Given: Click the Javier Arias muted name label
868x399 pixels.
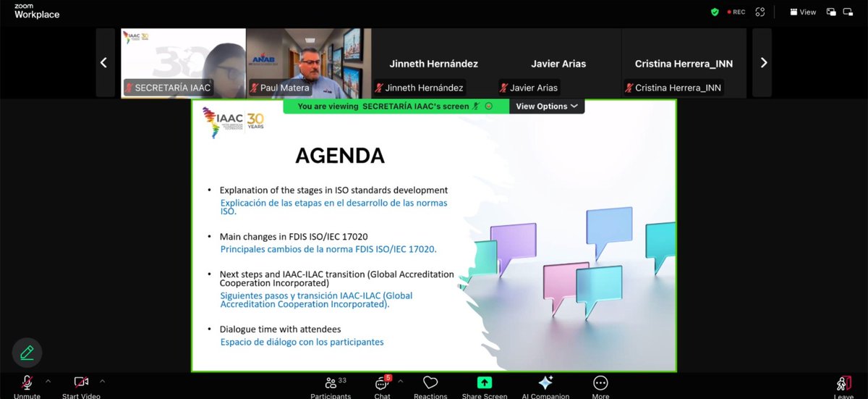Looking at the screenshot, I should [x=529, y=88].
